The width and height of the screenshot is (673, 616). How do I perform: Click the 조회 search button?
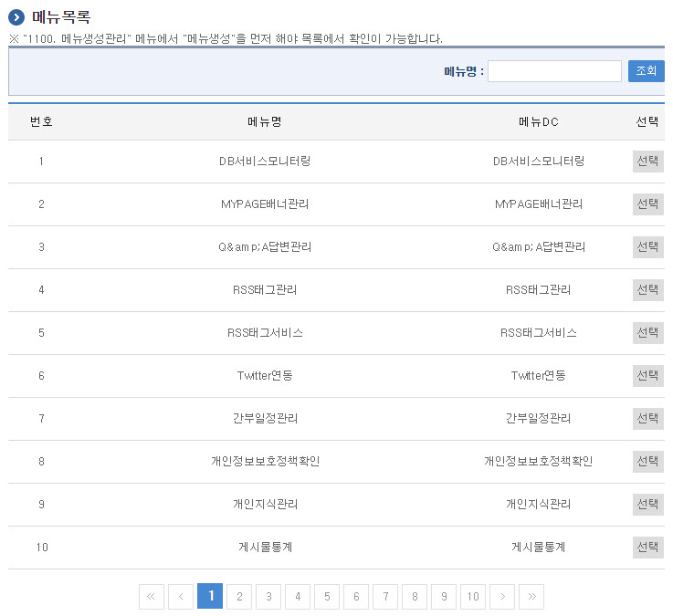(x=646, y=71)
